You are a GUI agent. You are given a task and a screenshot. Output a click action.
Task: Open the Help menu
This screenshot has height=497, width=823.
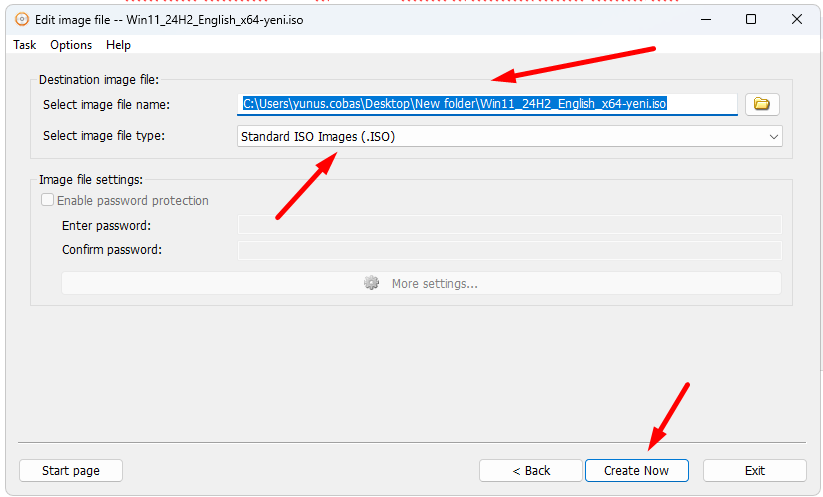tap(118, 45)
